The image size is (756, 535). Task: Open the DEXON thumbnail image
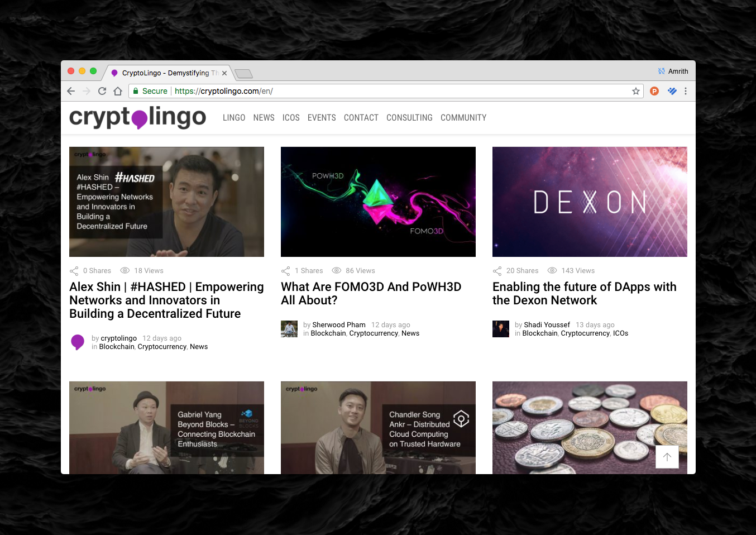(x=590, y=202)
